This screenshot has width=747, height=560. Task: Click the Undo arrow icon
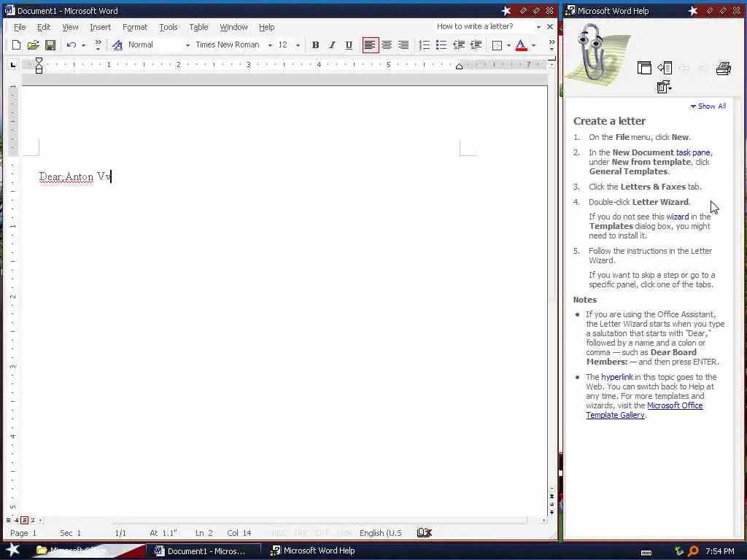71,45
